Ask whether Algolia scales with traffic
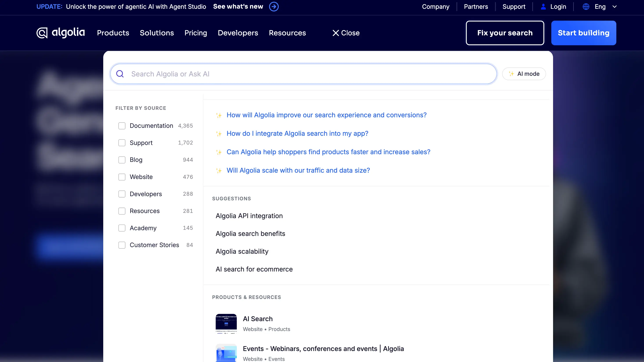The width and height of the screenshot is (644, 362). coord(298,170)
